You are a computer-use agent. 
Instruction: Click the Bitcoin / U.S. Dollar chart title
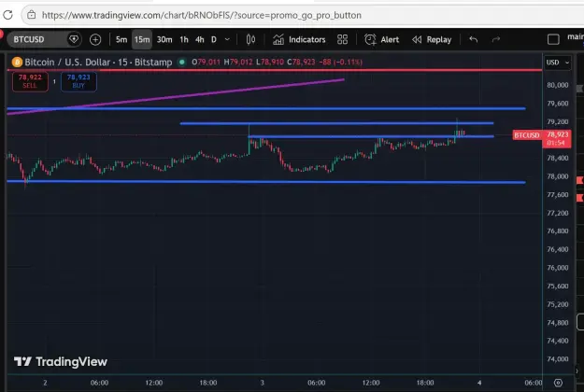tap(98, 62)
